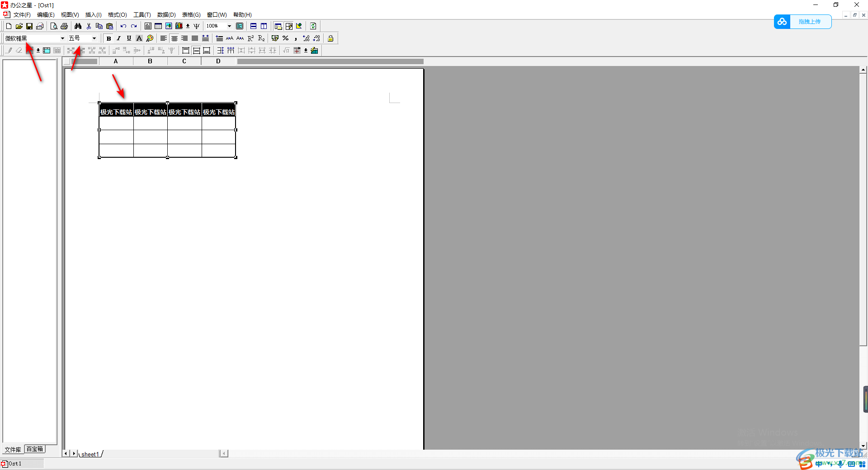Open the 五号 font size dropdown
Image resolution: width=868 pixels, height=470 pixels.
click(x=94, y=38)
